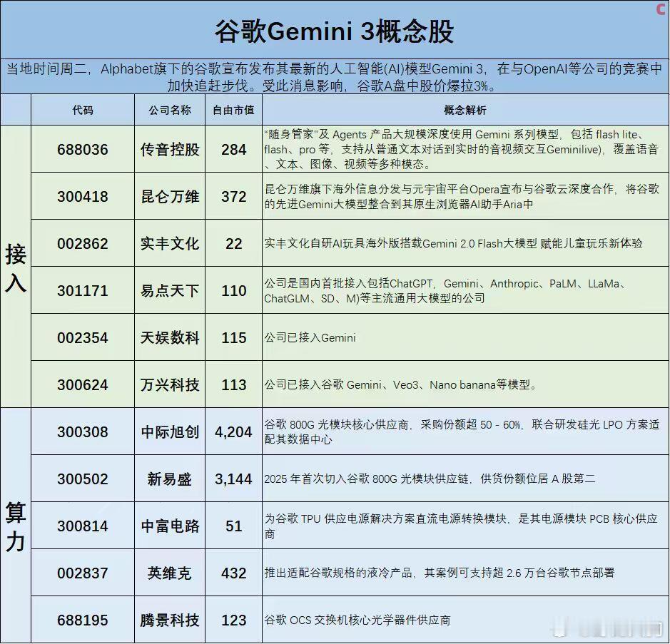Click the orange C watermark icon
670x644 pixels.
tap(660, 10)
